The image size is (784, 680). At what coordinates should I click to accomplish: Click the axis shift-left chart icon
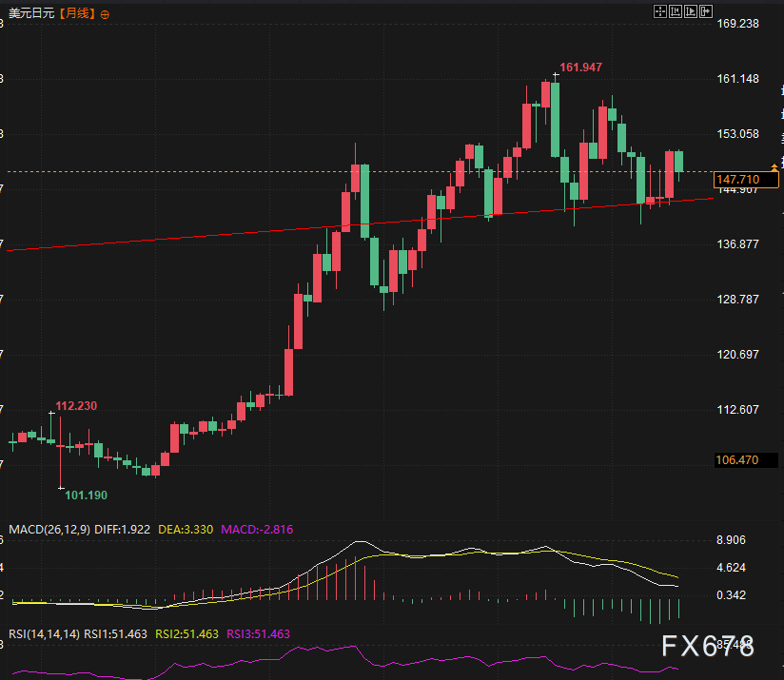pyautogui.click(x=676, y=11)
